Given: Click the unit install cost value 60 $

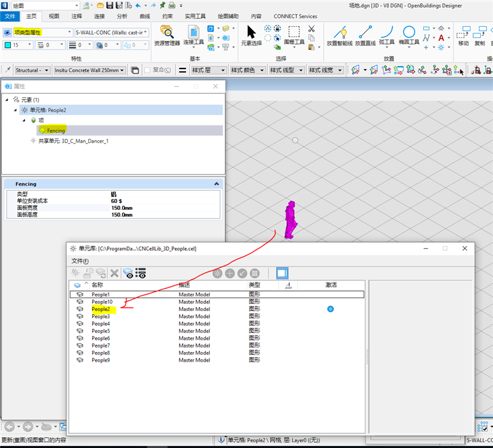Looking at the screenshot, I should pyautogui.click(x=116, y=201).
